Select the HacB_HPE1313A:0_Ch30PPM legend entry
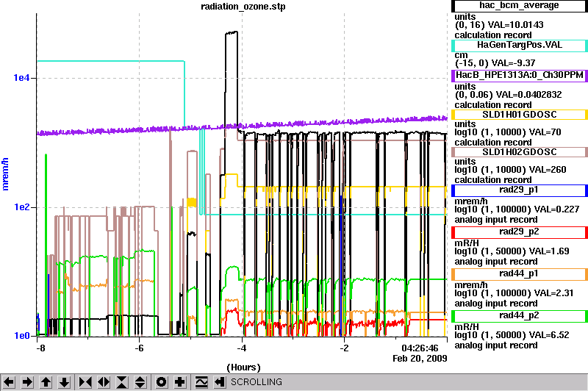This screenshot has width=588, height=391. (520, 76)
